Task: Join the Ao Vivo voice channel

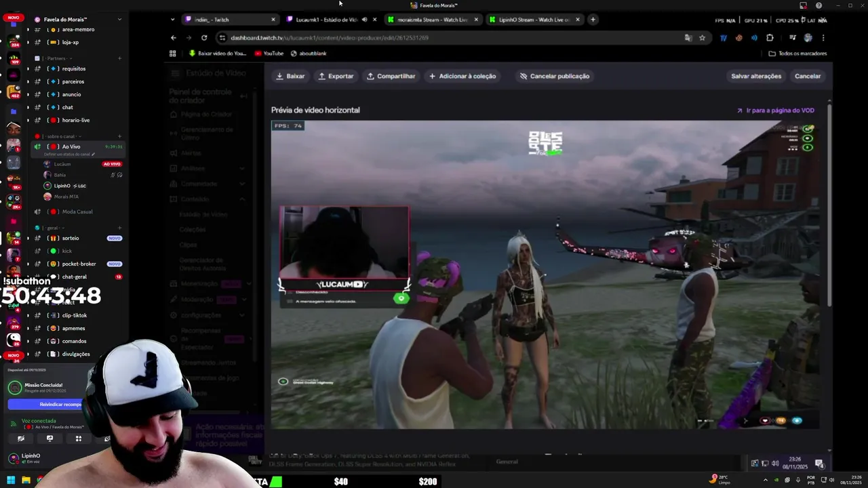Action: point(78,148)
